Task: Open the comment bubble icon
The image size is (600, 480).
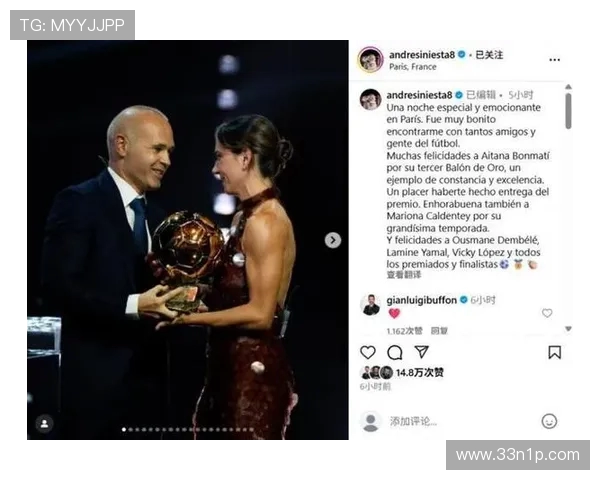Action: pyautogui.click(x=395, y=353)
